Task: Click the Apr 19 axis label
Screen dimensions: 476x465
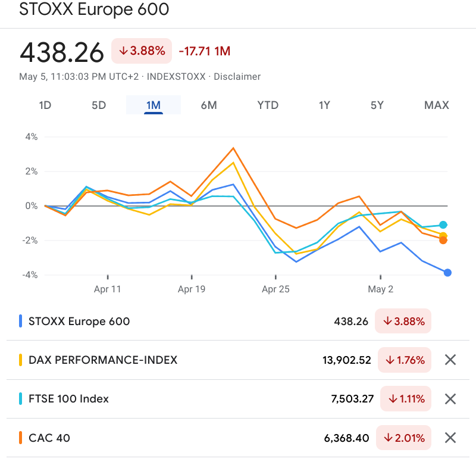Action: pyautogui.click(x=192, y=289)
